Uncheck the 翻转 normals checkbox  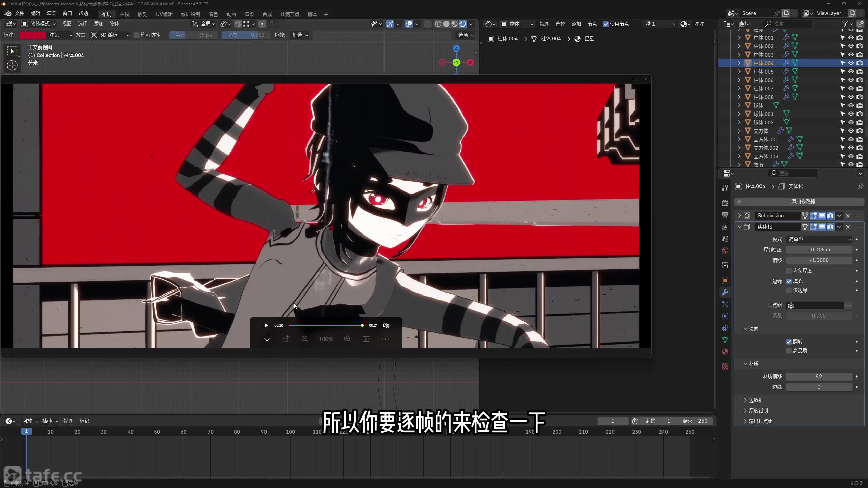point(789,342)
